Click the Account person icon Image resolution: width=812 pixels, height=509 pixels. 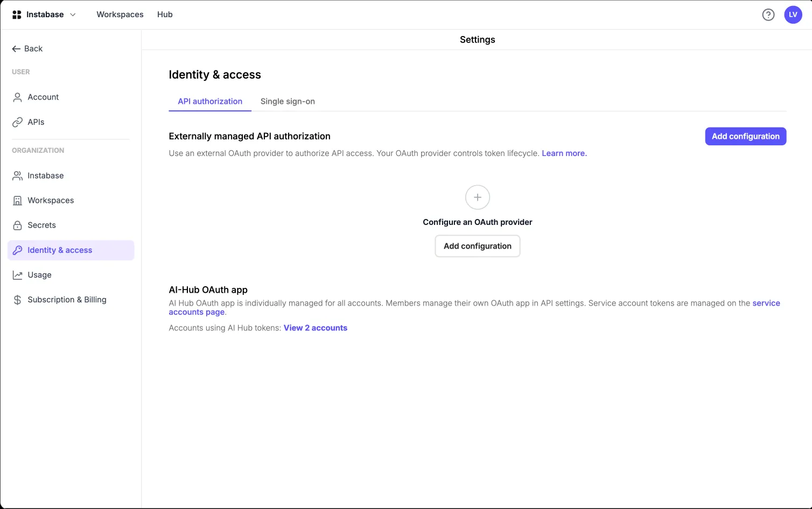click(x=17, y=97)
